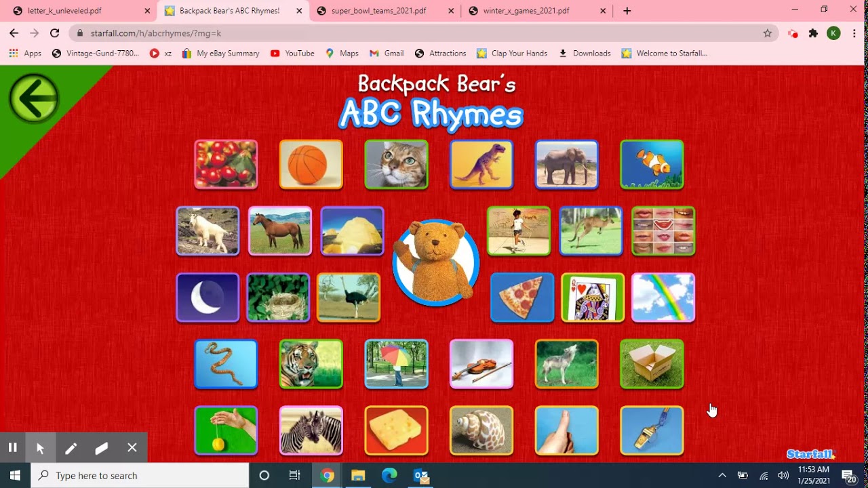The height and width of the screenshot is (488, 868).
Task: Select the pen annotation tool
Action: 71,447
